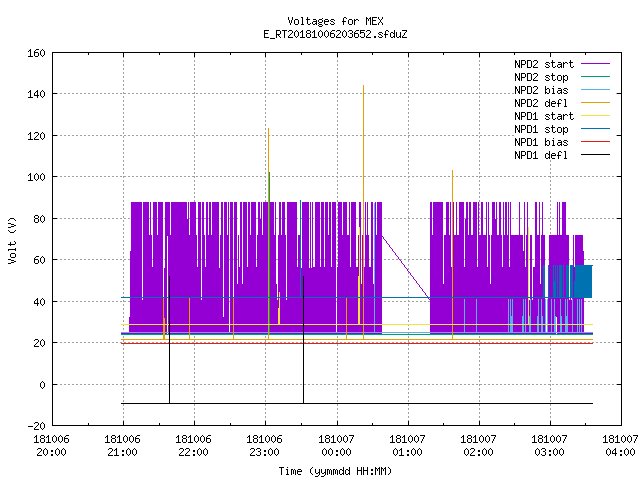Click the NPD2 stop green legend line
This screenshot has width=640, height=480.
(x=595, y=77)
